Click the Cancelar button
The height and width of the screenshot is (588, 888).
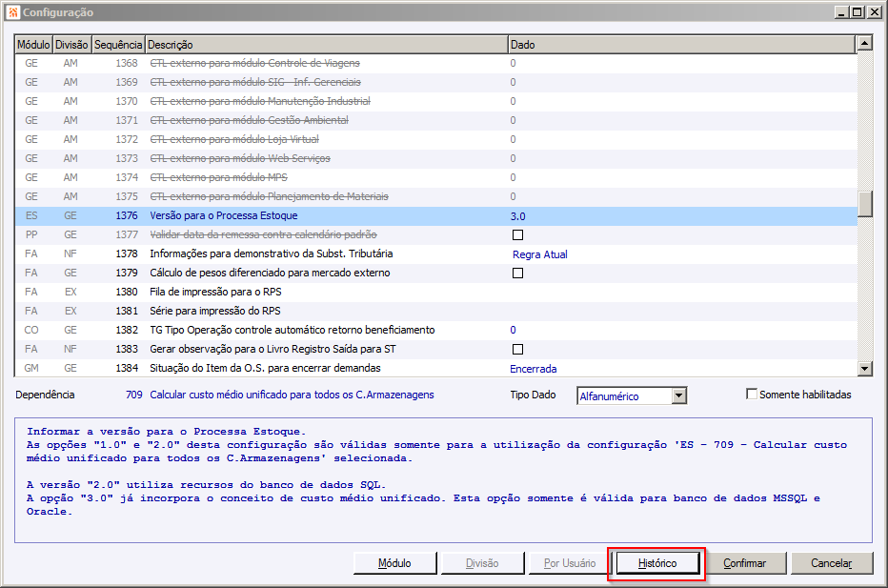click(x=832, y=563)
